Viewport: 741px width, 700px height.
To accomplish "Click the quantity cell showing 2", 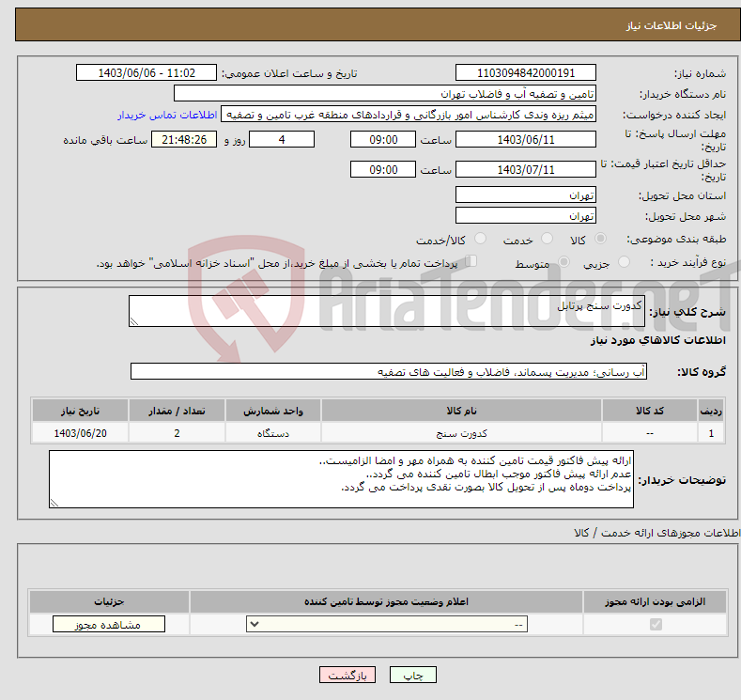I will click(x=177, y=433).
